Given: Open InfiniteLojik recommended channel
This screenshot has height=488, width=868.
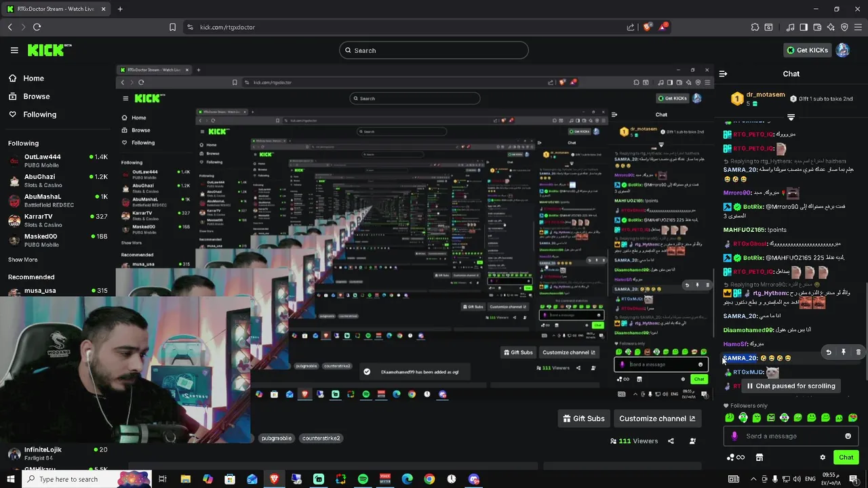Looking at the screenshot, I should (x=58, y=453).
